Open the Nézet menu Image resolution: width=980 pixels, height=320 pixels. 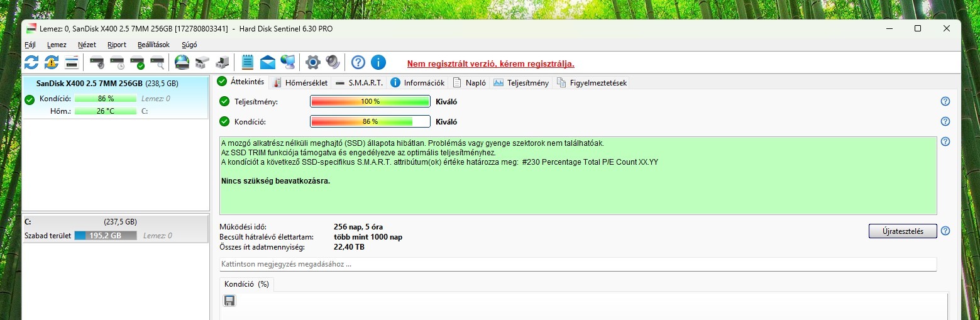(87, 45)
